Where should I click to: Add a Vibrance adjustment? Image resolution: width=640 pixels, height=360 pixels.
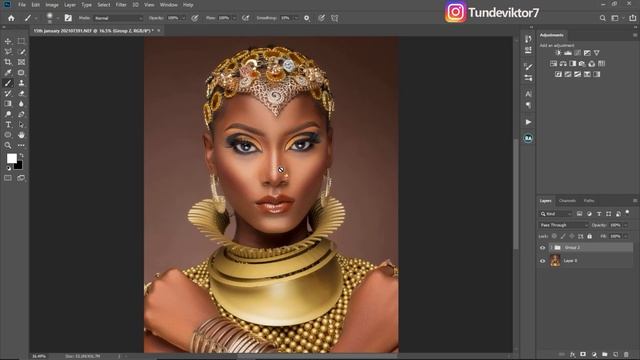pyautogui.click(x=597, y=53)
